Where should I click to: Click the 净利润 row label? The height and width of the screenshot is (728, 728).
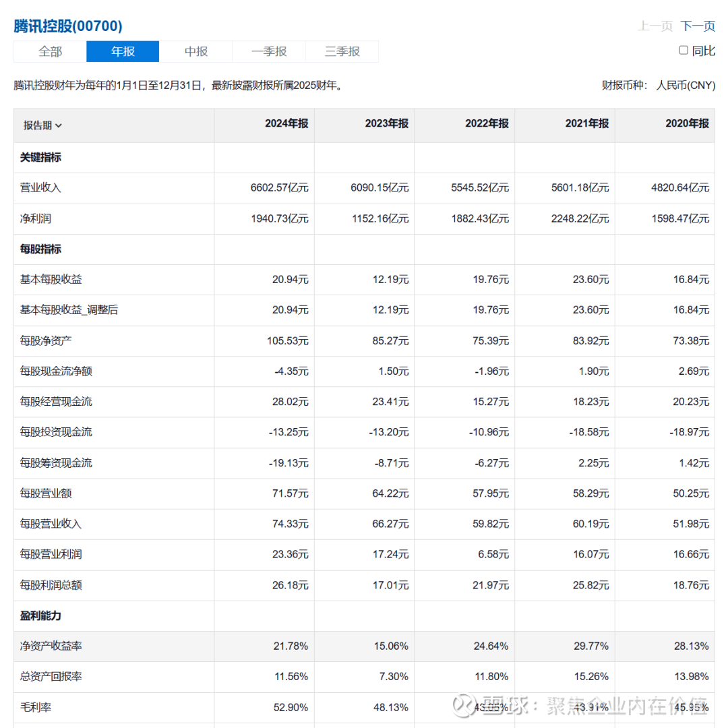[35, 218]
